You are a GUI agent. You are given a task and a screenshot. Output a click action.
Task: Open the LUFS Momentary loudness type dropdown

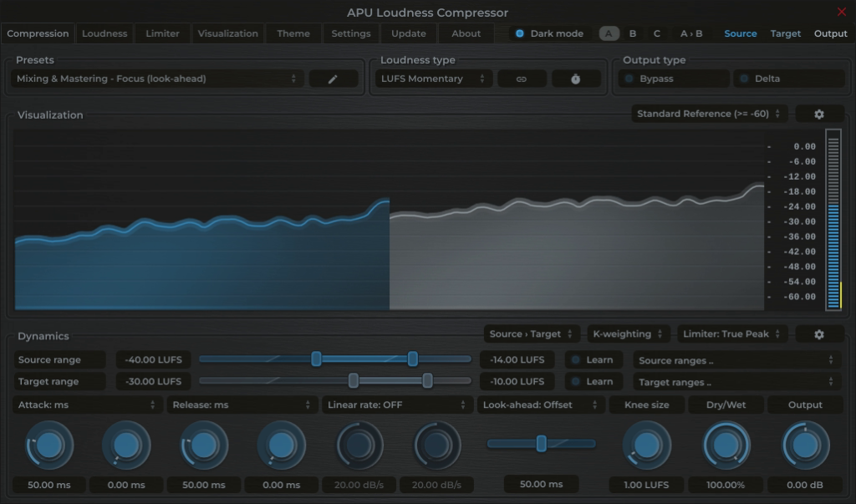click(433, 78)
